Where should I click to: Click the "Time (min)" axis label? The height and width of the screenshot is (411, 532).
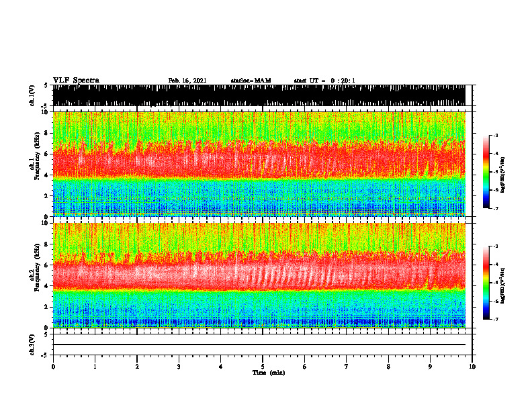click(x=269, y=373)
